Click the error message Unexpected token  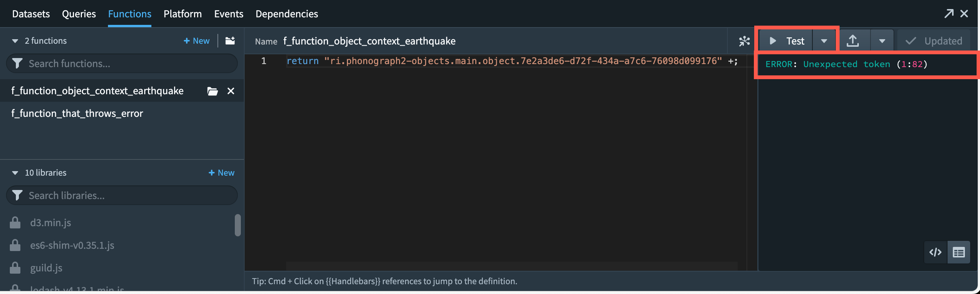(x=846, y=64)
